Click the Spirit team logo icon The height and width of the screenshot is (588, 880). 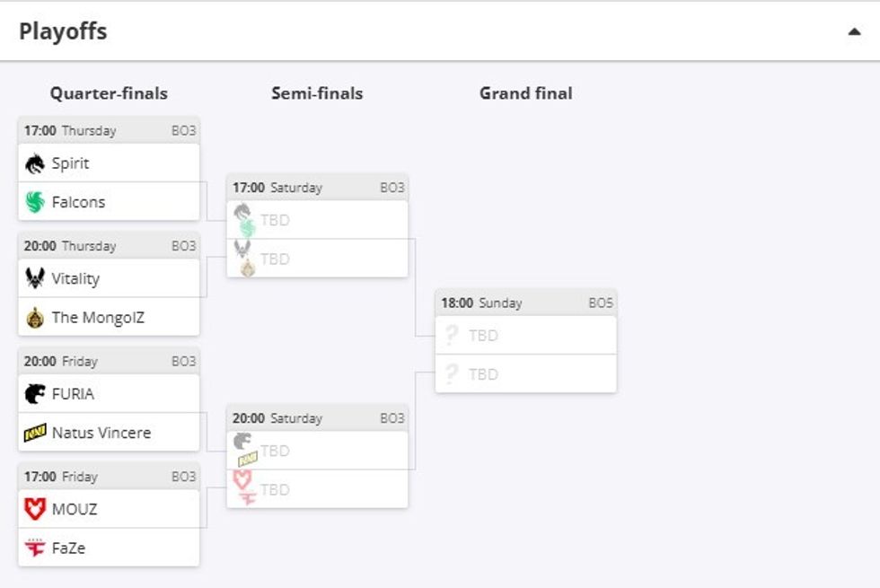(35, 163)
